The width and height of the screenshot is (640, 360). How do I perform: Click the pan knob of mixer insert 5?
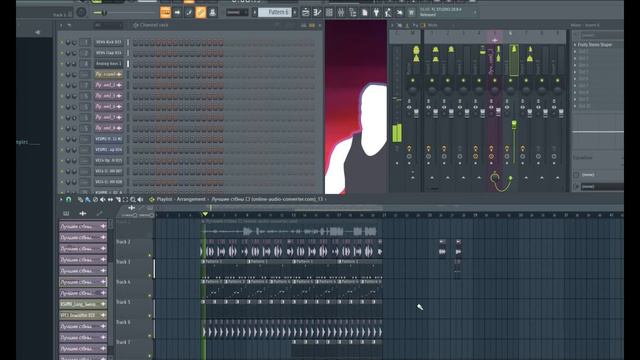[495, 90]
